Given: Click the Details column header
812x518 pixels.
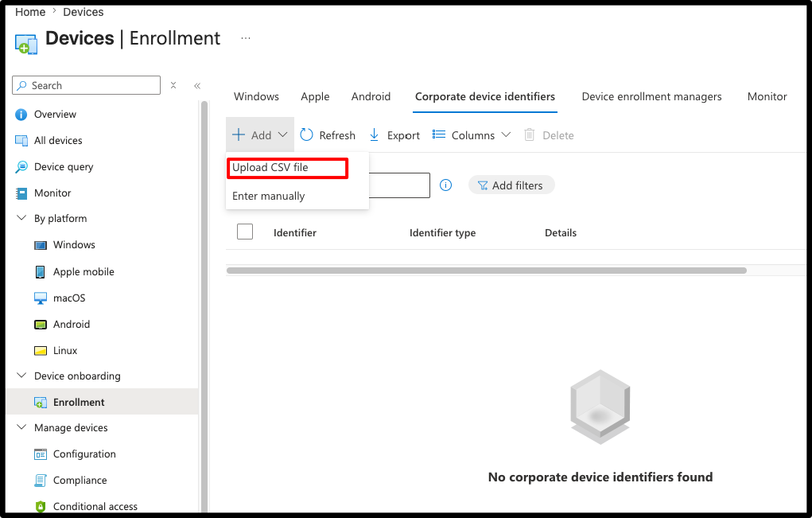Looking at the screenshot, I should click(x=561, y=232).
